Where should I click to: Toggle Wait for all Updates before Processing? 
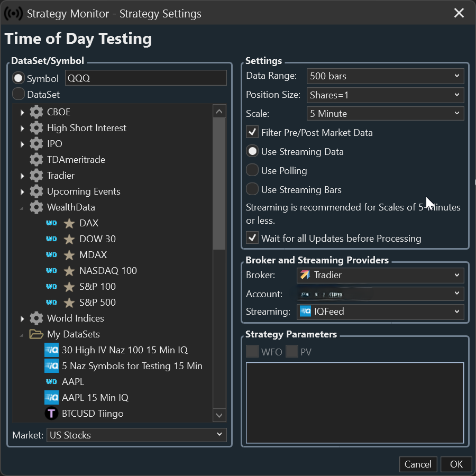pyautogui.click(x=252, y=238)
